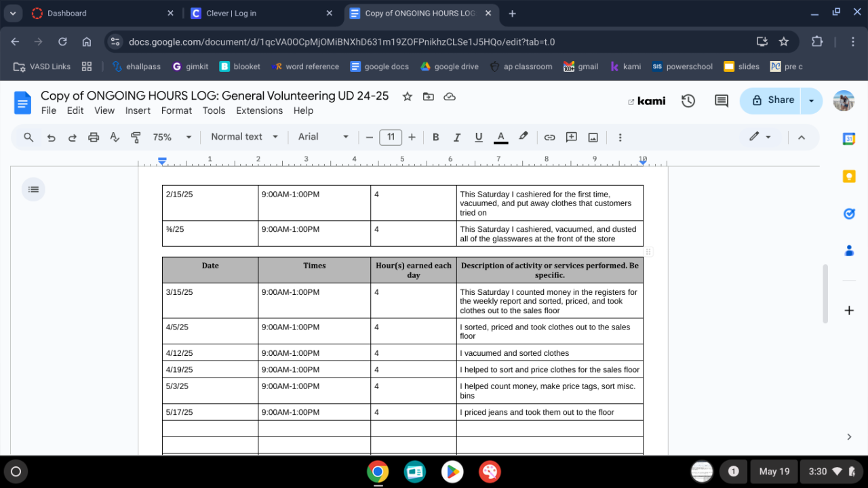
Task: Open the ehallpass bookmark
Action: (x=136, y=66)
